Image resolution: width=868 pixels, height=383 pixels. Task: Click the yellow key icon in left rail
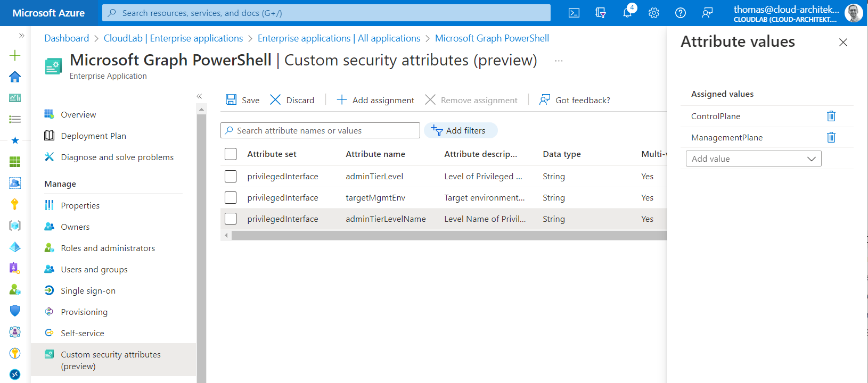[x=15, y=204]
